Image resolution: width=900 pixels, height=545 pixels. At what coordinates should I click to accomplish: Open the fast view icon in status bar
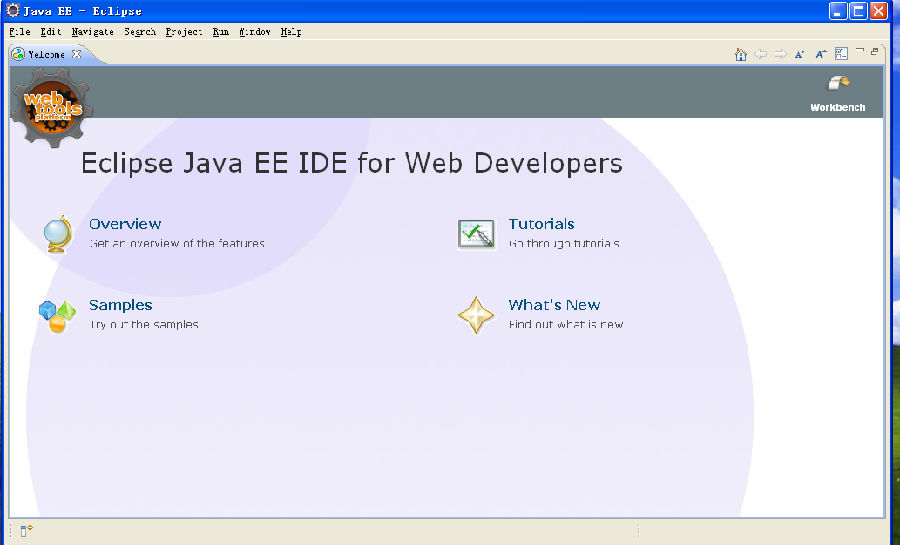(x=26, y=531)
